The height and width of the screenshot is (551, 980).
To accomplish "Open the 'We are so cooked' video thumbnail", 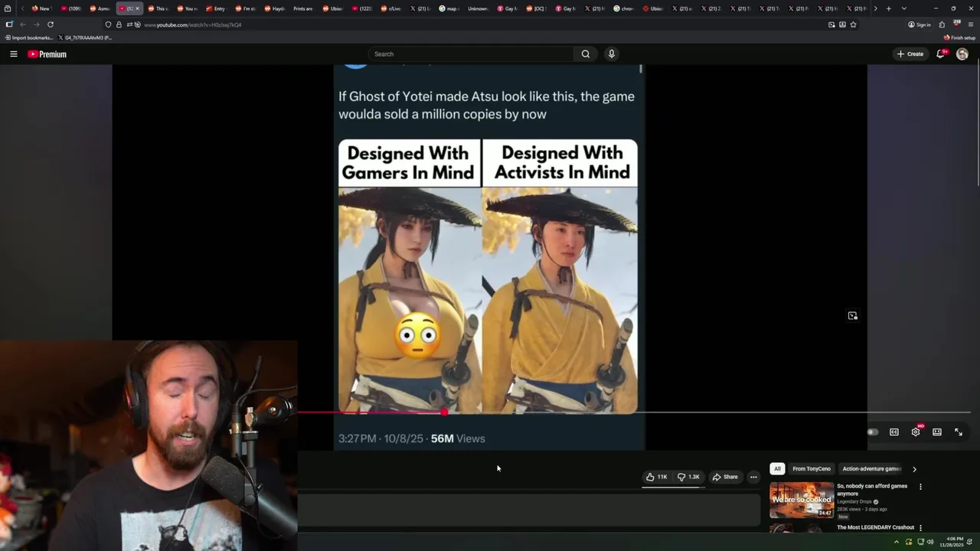I will 802,500.
